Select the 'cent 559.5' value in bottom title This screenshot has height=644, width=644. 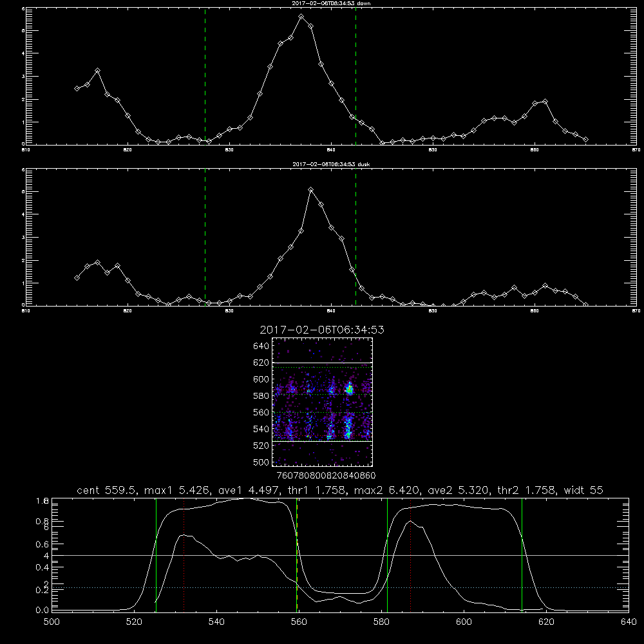tap(106, 490)
